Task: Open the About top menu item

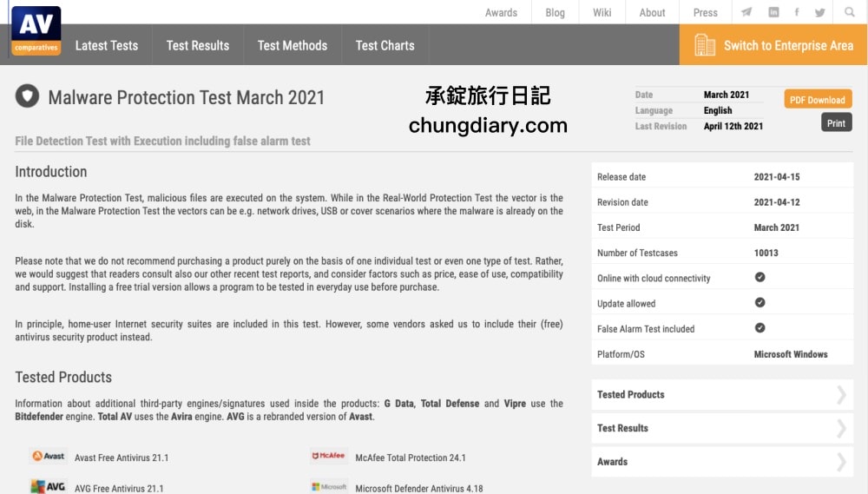Action: pyautogui.click(x=652, y=12)
